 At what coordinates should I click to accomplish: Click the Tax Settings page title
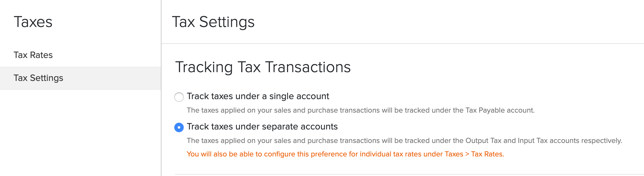(x=213, y=22)
